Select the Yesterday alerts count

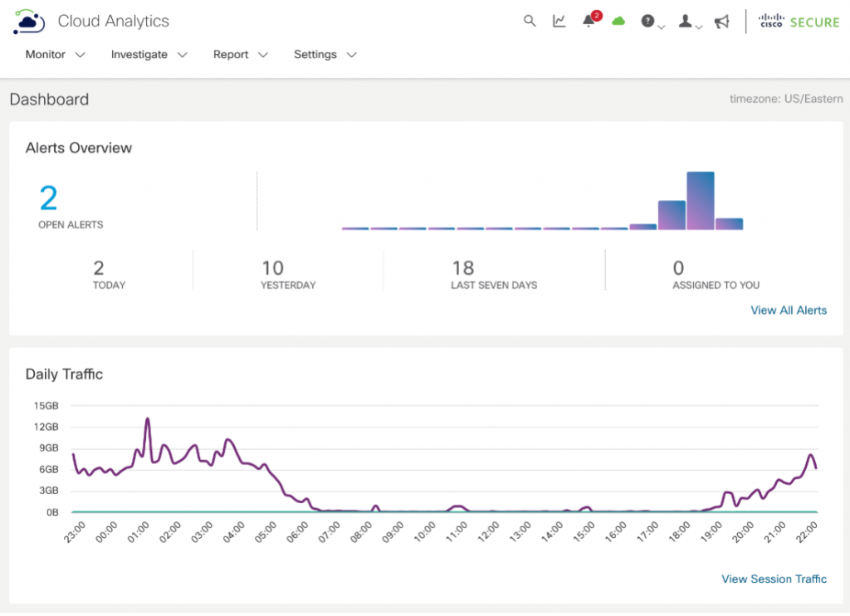[273, 268]
